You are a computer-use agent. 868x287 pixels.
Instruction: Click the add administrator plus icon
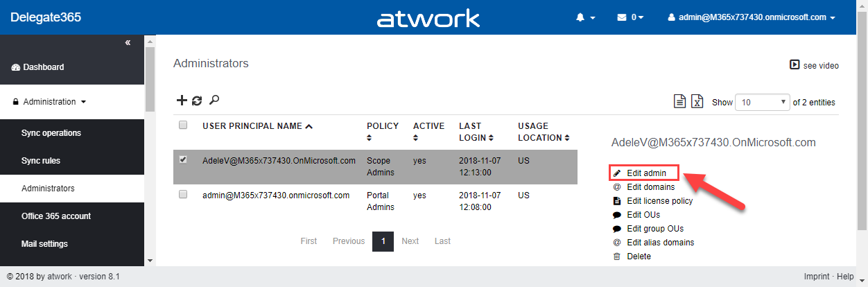point(182,101)
